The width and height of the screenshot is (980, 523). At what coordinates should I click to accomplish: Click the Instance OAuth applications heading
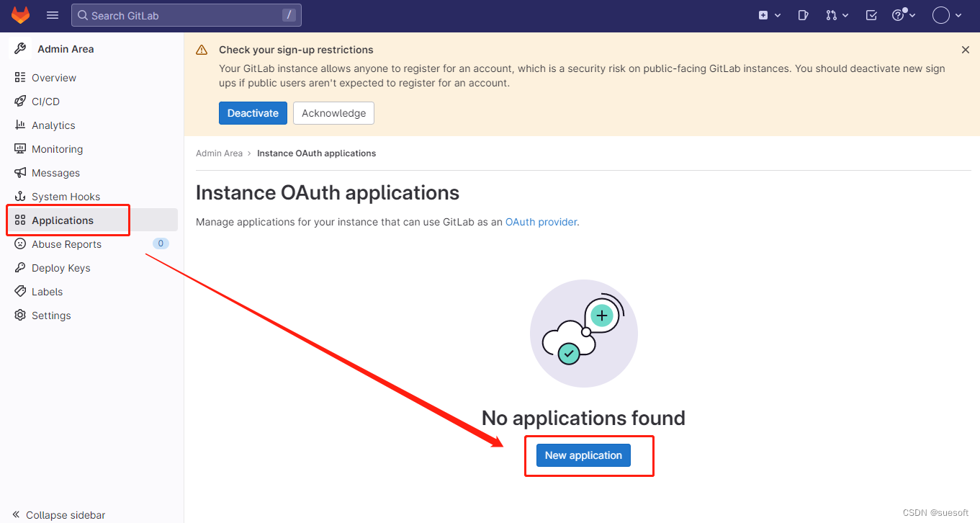point(328,193)
